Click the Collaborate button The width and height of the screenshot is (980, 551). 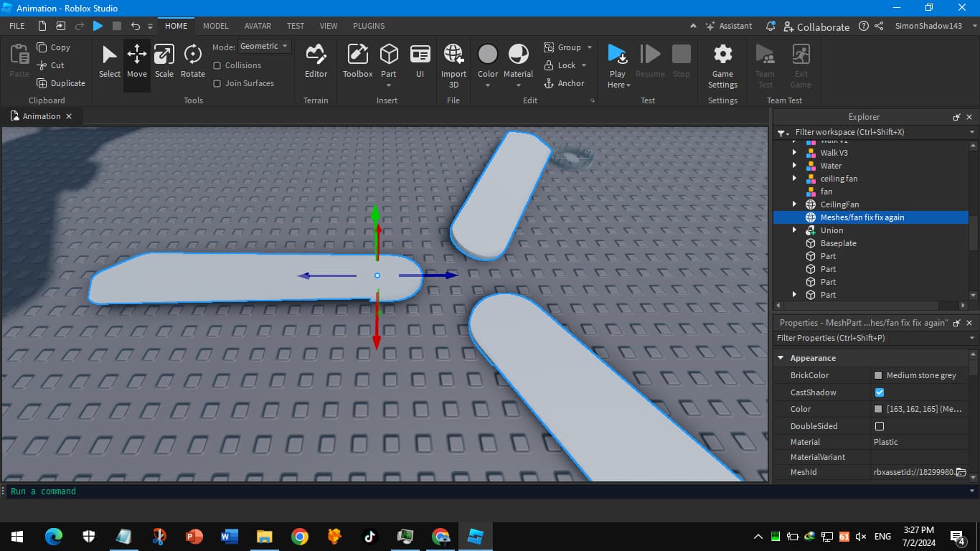816,27
